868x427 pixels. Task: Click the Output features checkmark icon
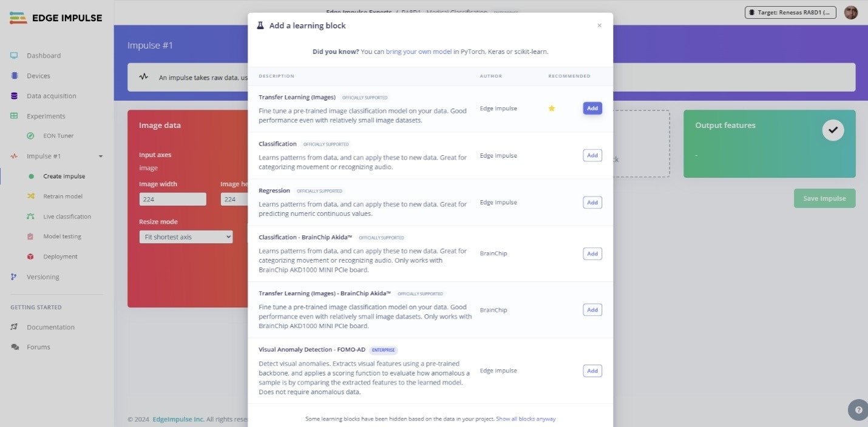(x=833, y=130)
